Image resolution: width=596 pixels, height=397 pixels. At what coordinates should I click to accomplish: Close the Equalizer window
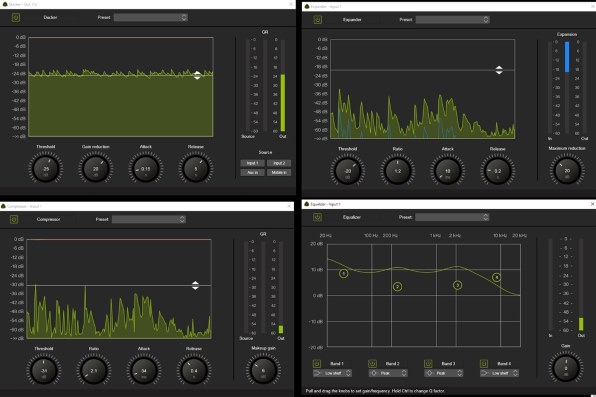pos(592,204)
